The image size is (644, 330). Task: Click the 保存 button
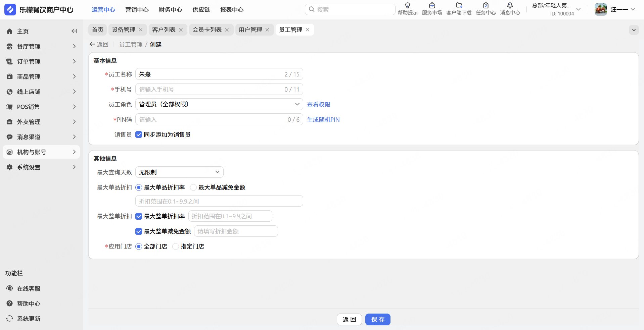[x=378, y=320]
